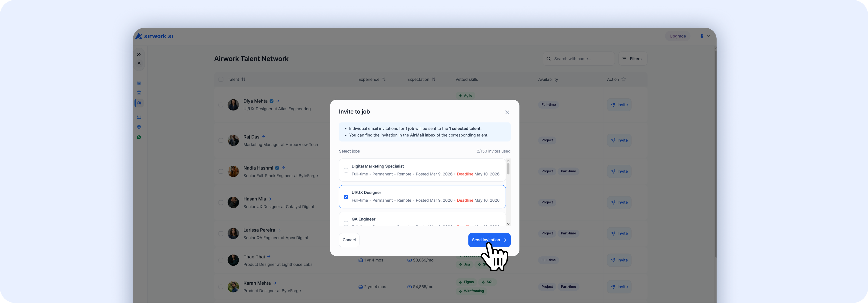Sort by the Experience column
The image size is (868, 303).
[x=384, y=80]
